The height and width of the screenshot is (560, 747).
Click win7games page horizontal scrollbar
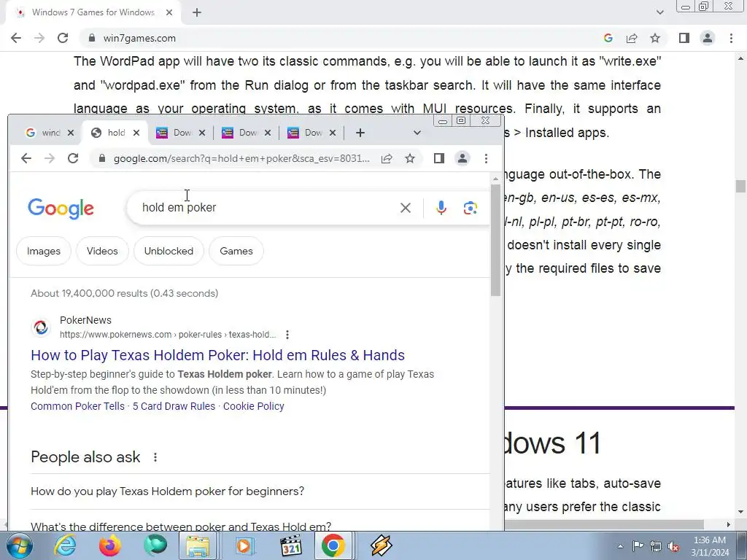[603, 524]
